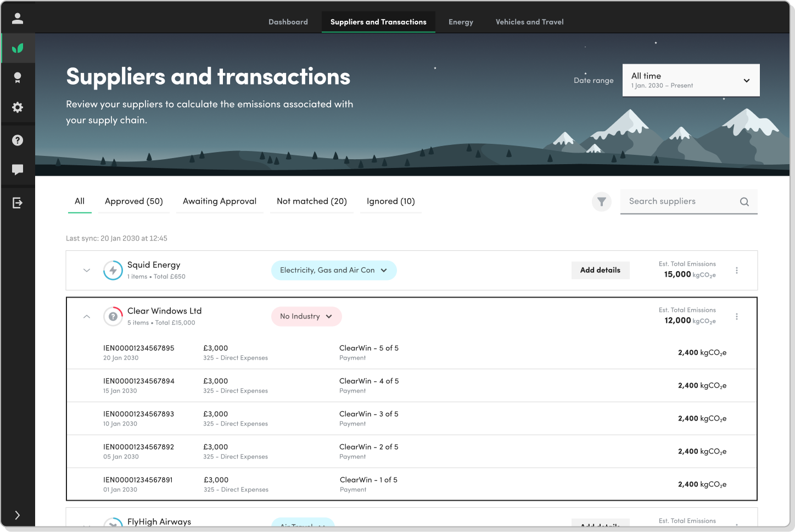Open three-dot menu for Squid Energy
Viewport: 795px width, 532px height.
tap(737, 271)
